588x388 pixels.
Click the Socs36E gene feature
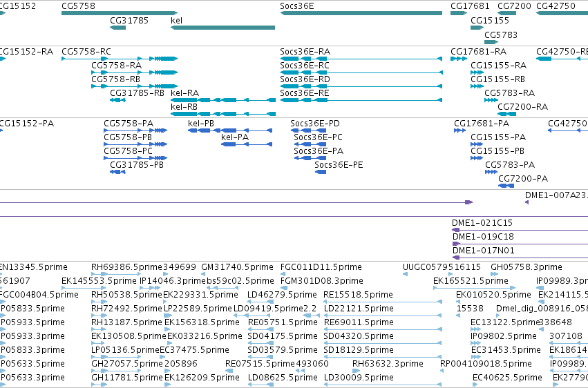coord(361,13)
